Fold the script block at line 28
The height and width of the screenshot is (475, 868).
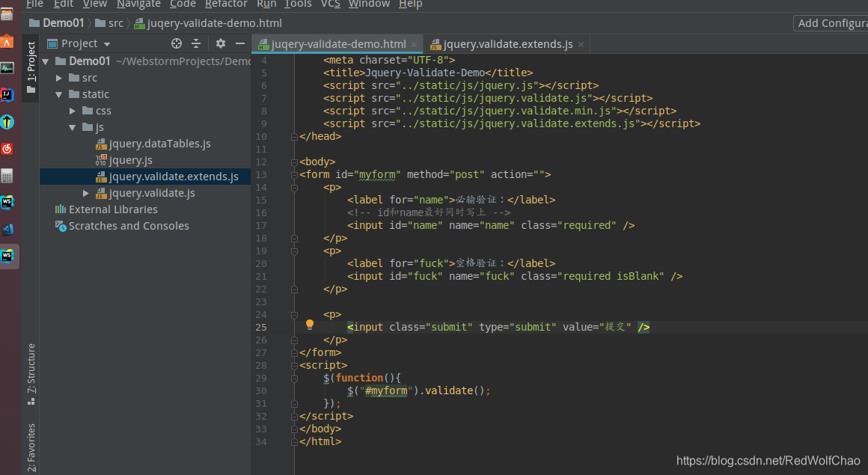click(x=295, y=366)
